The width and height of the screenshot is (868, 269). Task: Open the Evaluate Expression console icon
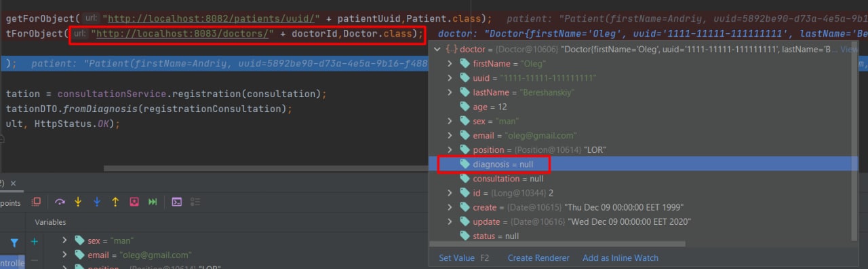point(176,202)
